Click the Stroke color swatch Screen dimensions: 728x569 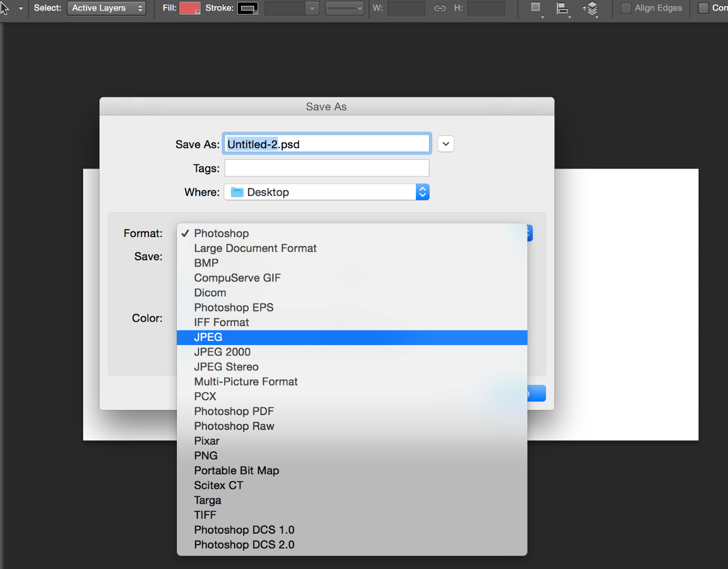coord(247,8)
